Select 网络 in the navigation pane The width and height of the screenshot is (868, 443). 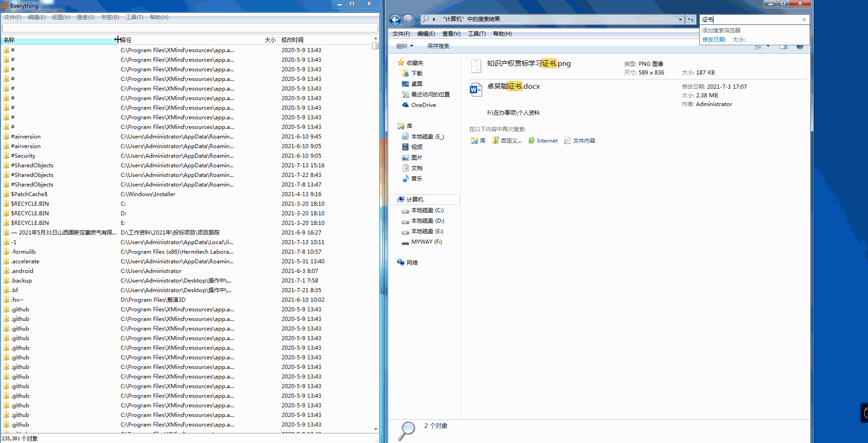tap(407, 262)
